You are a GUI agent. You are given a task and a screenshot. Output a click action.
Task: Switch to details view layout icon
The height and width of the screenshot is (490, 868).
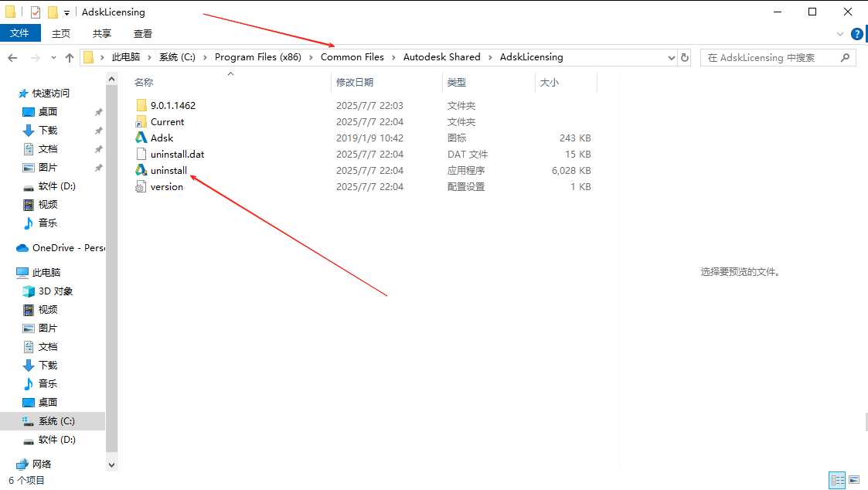(837, 480)
